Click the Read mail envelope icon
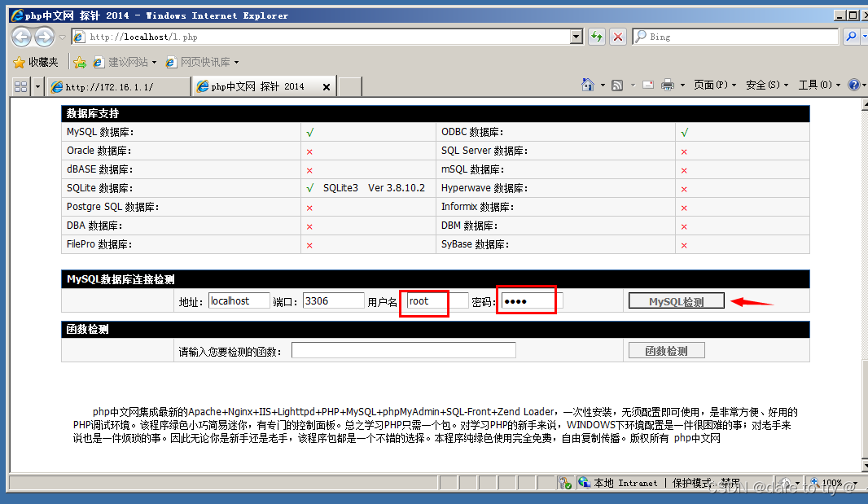868x504 pixels. point(648,85)
